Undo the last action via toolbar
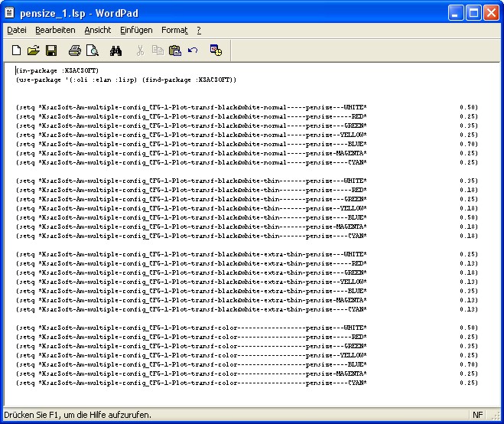504x424 pixels. tap(193, 51)
